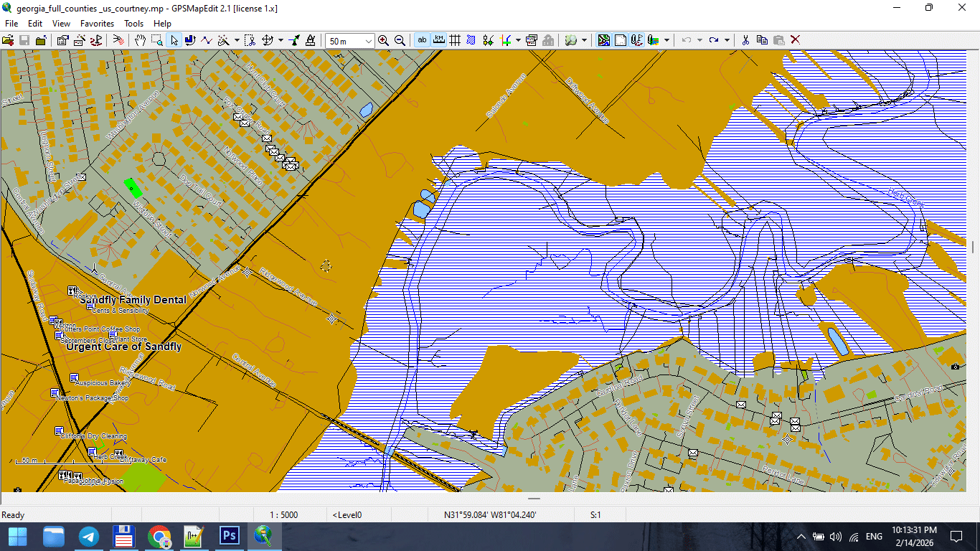Open the Tools menu
The width and height of the screenshot is (980, 551).
point(133,24)
